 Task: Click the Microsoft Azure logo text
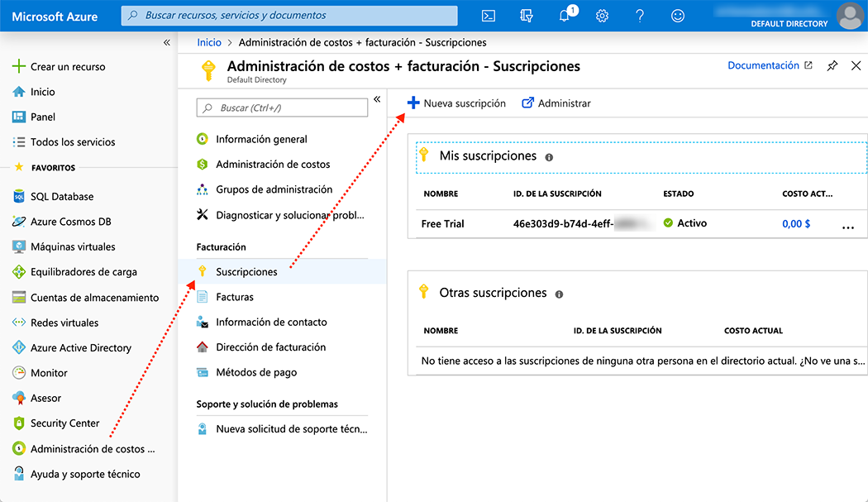click(55, 17)
